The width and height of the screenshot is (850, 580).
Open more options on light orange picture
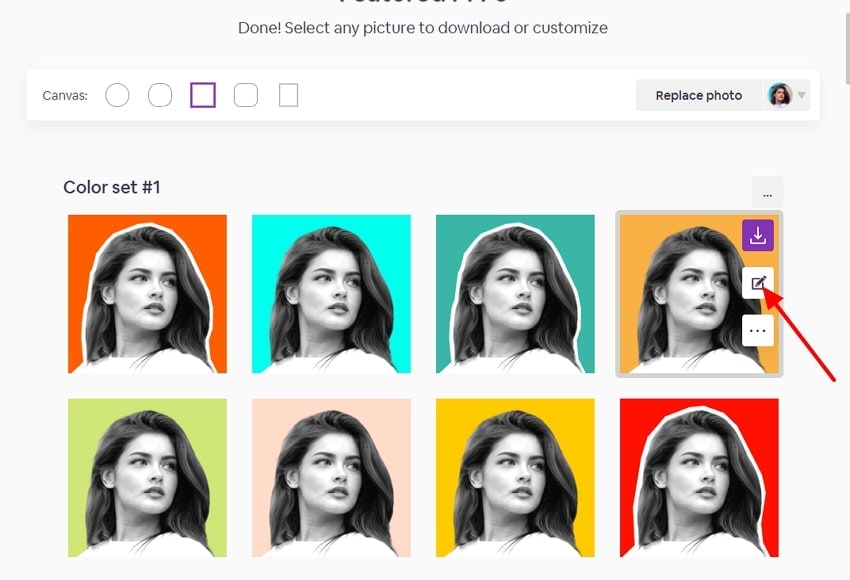[x=757, y=330]
